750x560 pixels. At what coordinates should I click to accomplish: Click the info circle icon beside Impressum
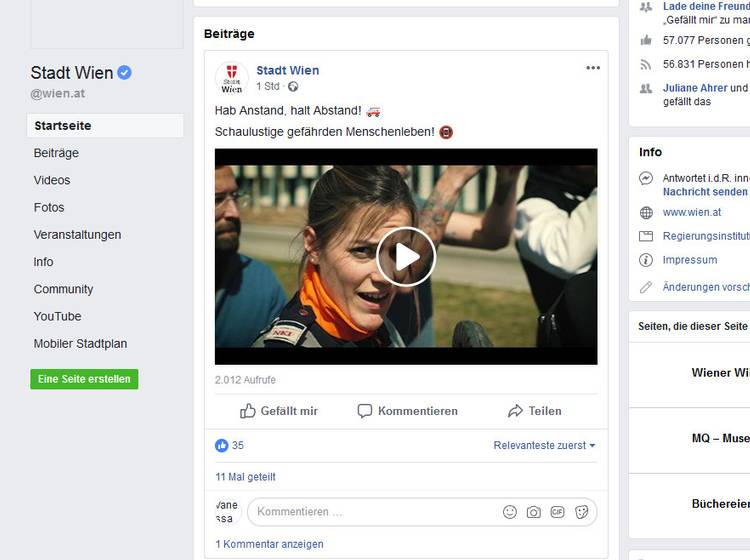point(646,260)
